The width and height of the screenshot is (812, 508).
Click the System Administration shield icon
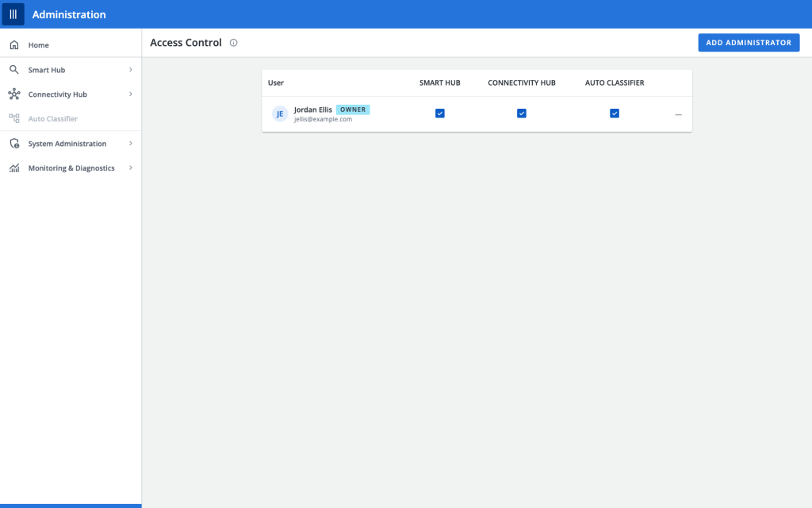(x=14, y=144)
